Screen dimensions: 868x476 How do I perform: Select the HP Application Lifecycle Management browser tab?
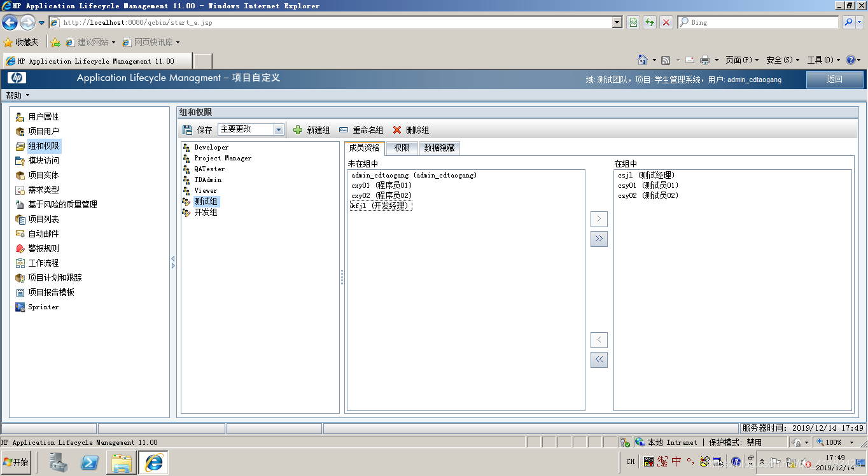97,61
